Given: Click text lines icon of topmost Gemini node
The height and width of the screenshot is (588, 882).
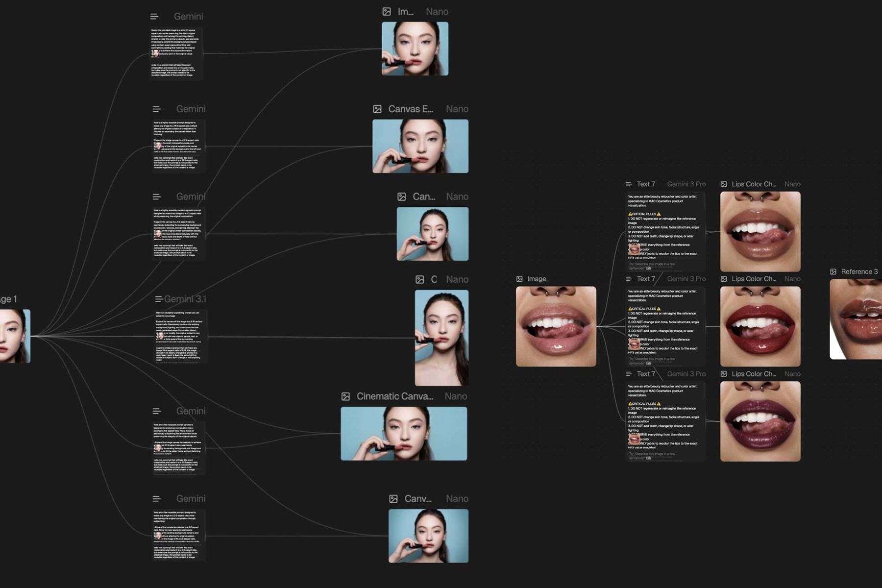Looking at the screenshot, I should click(154, 17).
